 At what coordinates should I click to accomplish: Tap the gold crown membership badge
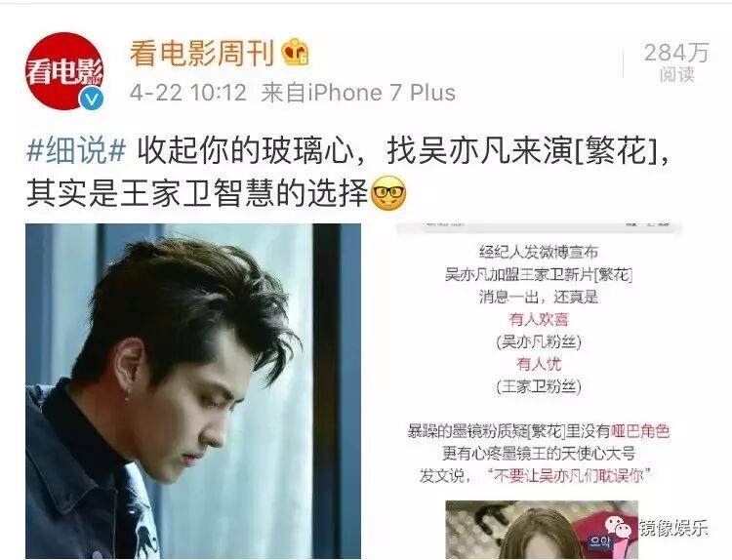296,52
